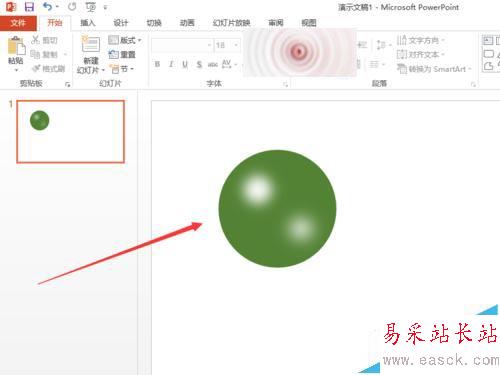Open the 字体 font dialog launcher
This screenshot has height=375, width=500.
[285, 85]
